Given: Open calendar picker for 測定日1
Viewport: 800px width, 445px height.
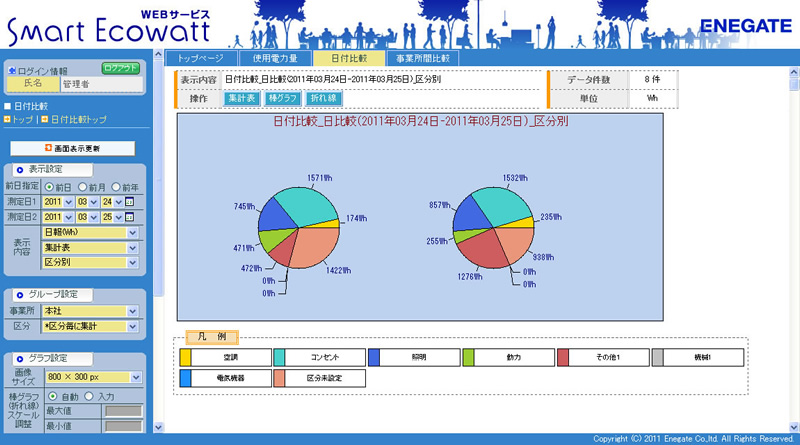Looking at the screenshot, I should click(x=130, y=202).
